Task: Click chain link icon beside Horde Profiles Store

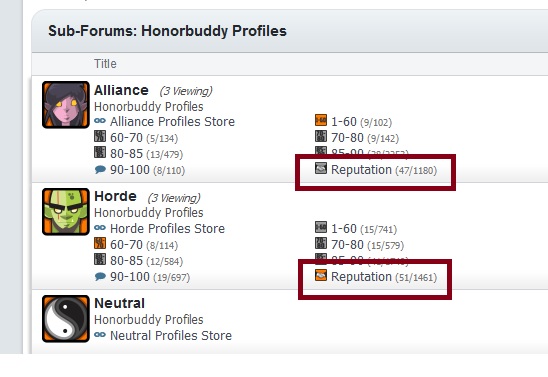Action: [100, 228]
